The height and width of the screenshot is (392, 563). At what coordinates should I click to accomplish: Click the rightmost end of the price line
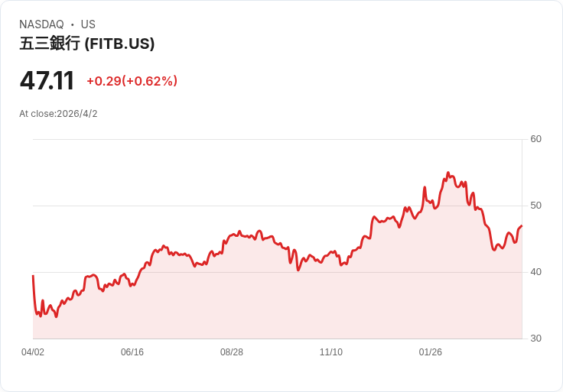[x=522, y=226]
